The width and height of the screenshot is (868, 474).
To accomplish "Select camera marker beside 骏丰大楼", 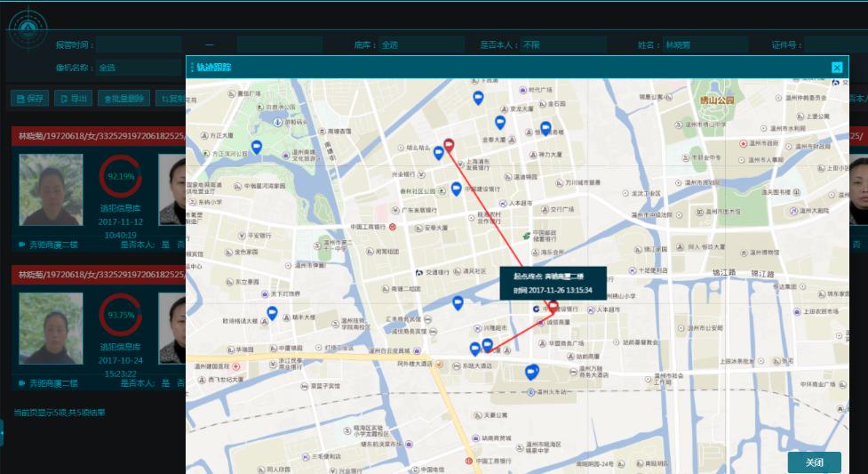I will click(272, 313).
